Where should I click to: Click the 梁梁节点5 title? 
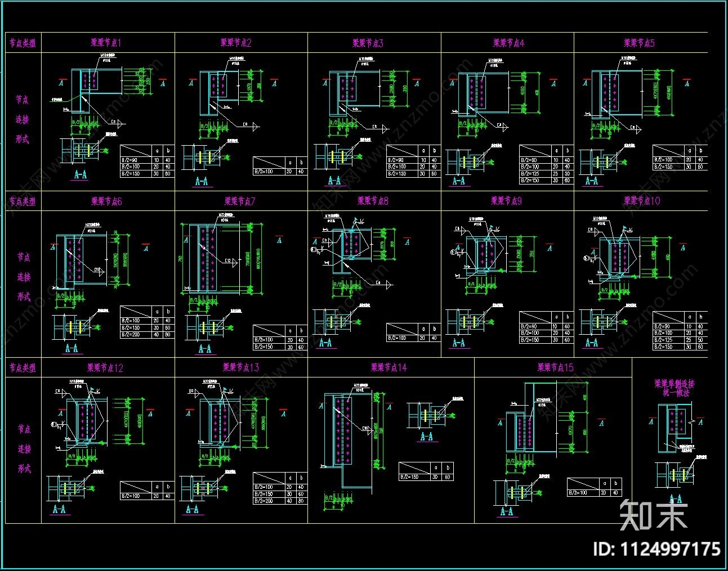point(639,43)
